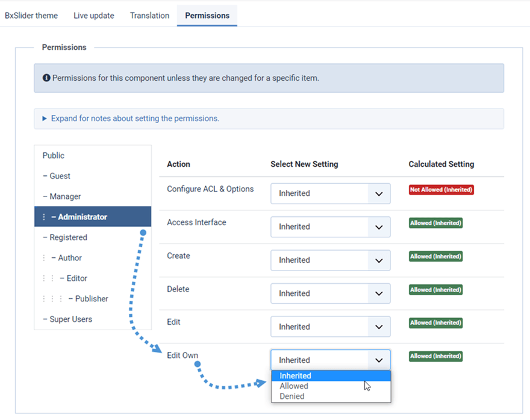The height and width of the screenshot is (420, 530).
Task: Open the Translation tab
Action: pos(149,16)
